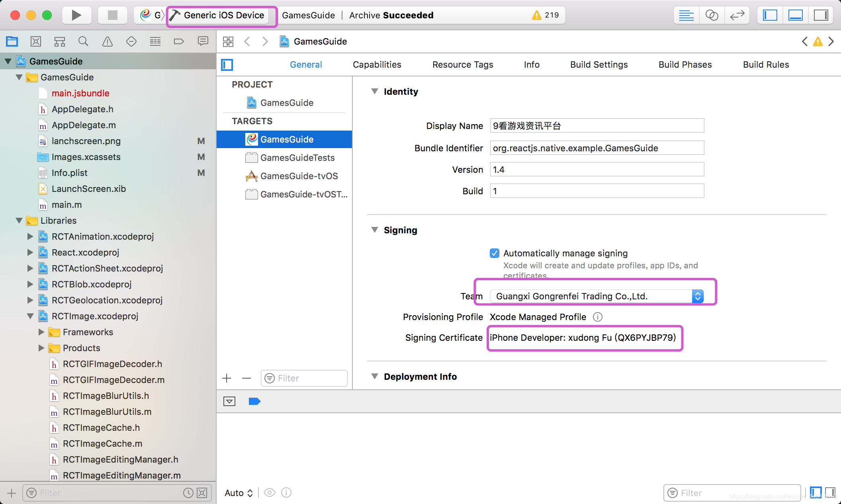Viewport: 841px width, 504px height.
Task: Switch to the General tab
Action: coord(306,64)
